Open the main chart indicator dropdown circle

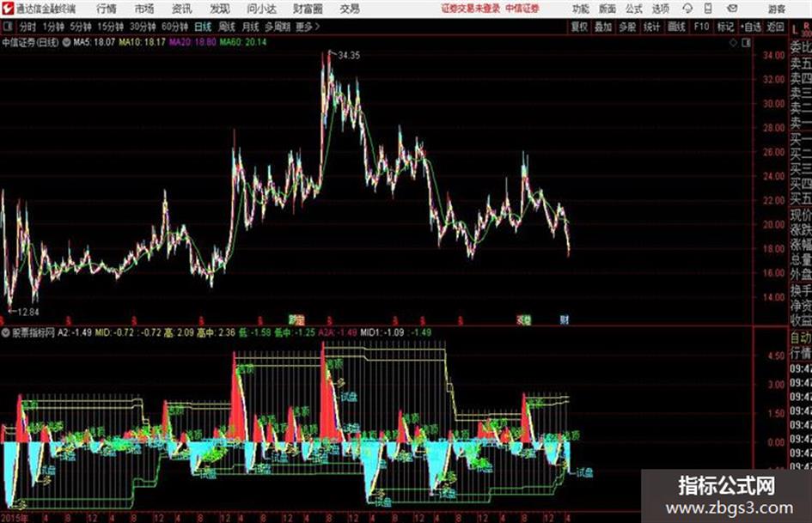(66, 42)
